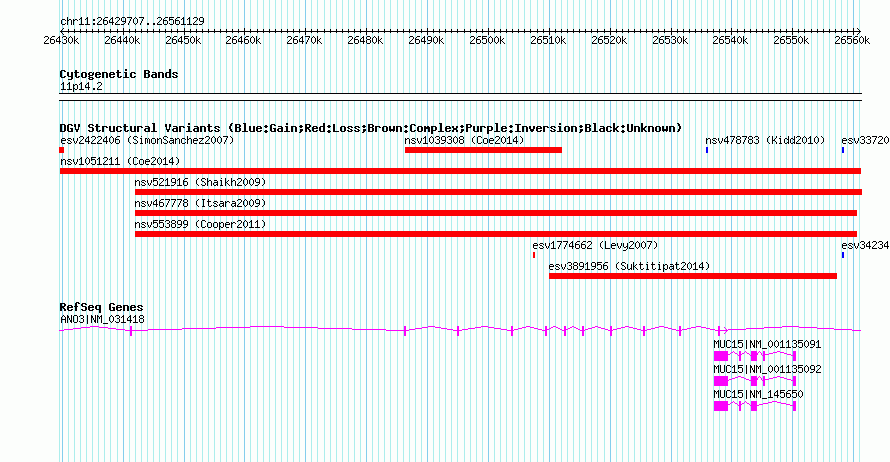Click the ANO3 gene transcript line
Viewport: 890px width, 462px height.
point(460,329)
